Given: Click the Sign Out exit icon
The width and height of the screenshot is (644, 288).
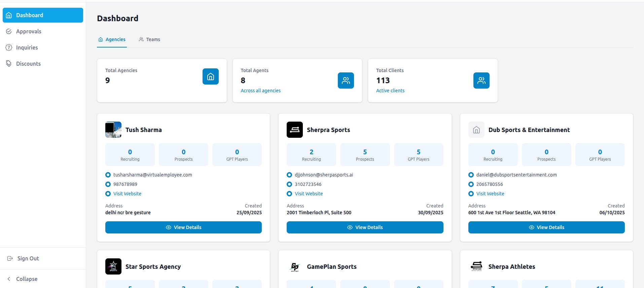Looking at the screenshot, I should click(x=10, y=258).
